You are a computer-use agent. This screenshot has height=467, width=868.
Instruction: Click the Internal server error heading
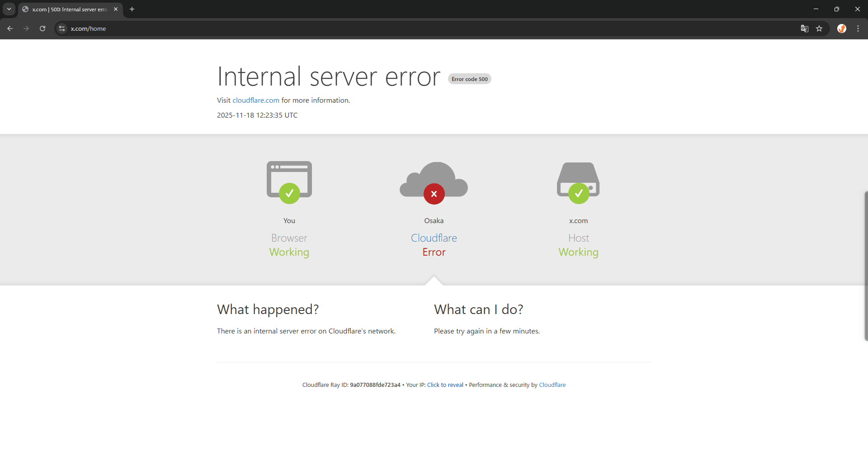(329, 76)
